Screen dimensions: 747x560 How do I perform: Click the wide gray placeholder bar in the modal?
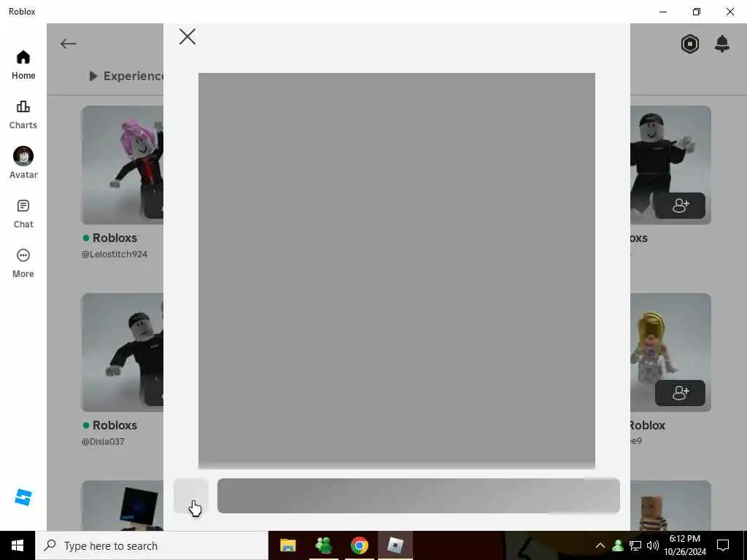point(418,496)
